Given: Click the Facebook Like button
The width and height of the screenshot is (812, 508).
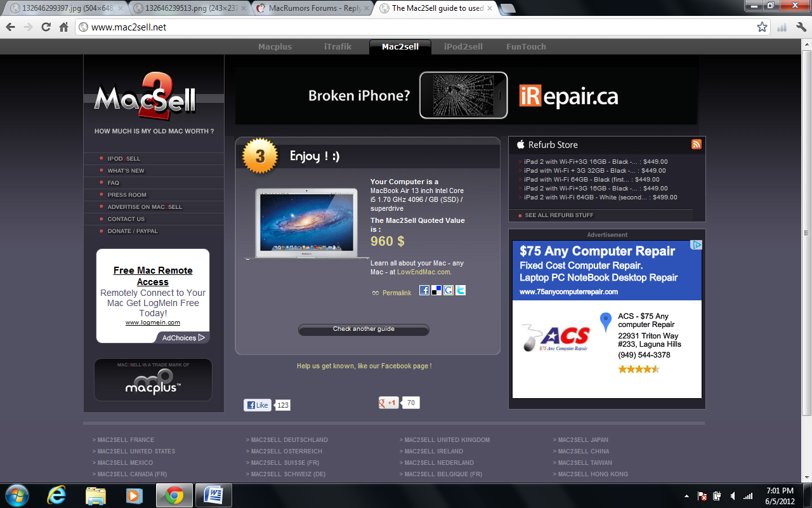Looking at the screenshot, I should [258, 405].
